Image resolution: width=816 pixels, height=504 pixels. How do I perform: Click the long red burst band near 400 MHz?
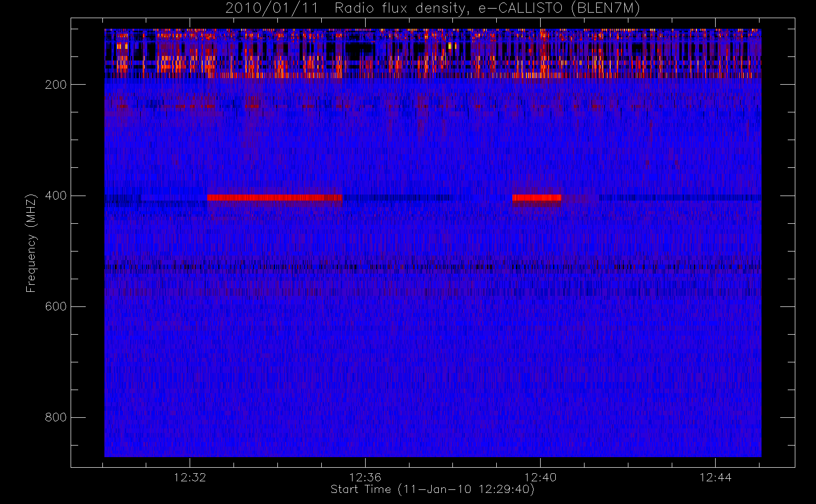pos(275,198)
